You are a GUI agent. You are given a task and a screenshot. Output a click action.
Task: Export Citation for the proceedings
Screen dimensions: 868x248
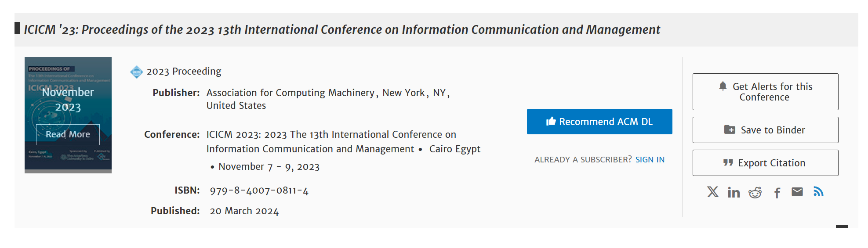tap(765, 163)
